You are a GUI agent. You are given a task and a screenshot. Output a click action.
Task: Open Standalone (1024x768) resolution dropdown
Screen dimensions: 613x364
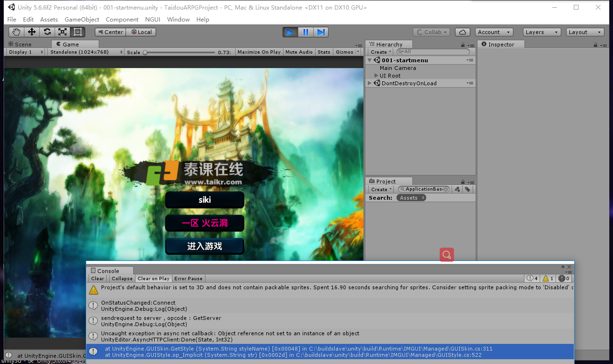click(86, 52)
